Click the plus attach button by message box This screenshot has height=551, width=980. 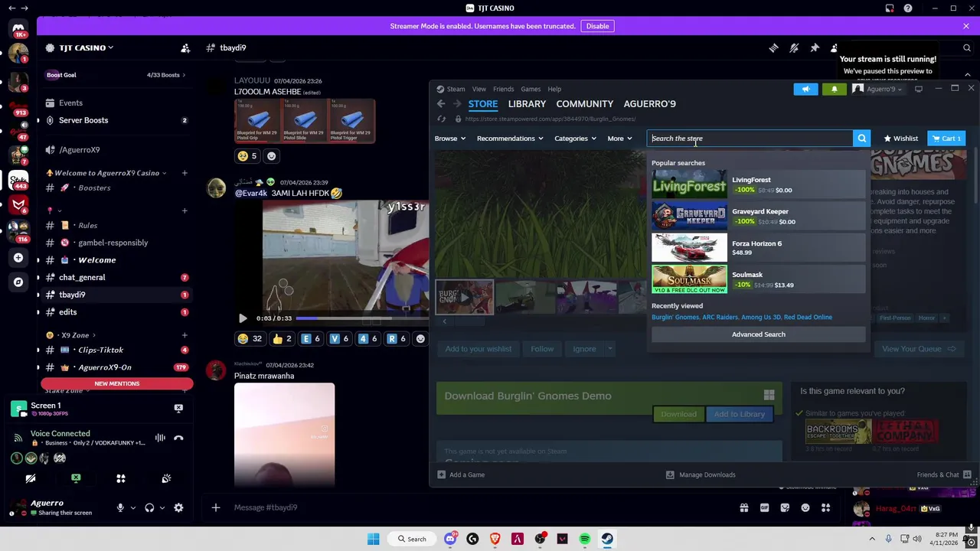coord(216,507)
